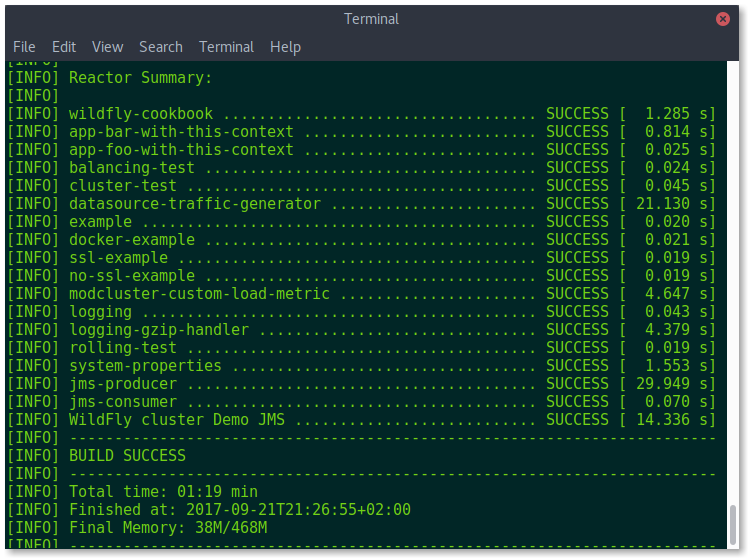This screenshot has width=748, height=558.
Task: Click the 'cluster-test' module name
Action: click(x=123, y=186)
